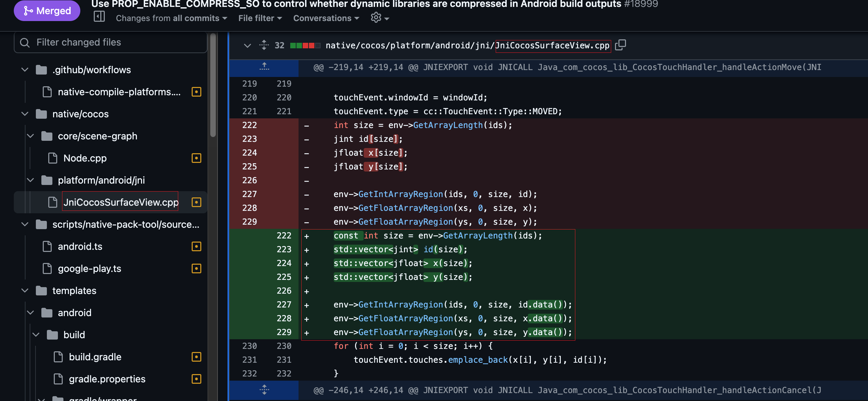Collapse the templates folder
The image size is (868, 401).
click(25, 291)
